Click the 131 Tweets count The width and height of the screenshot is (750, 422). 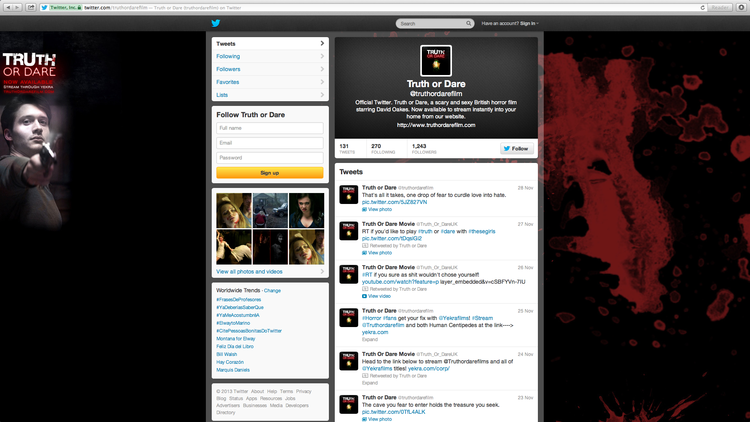coord(347,149)
